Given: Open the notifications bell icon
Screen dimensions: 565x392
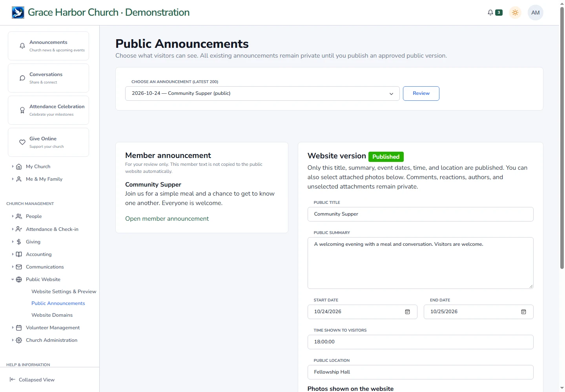Looking at the screenshot, I should pos(490,13).
